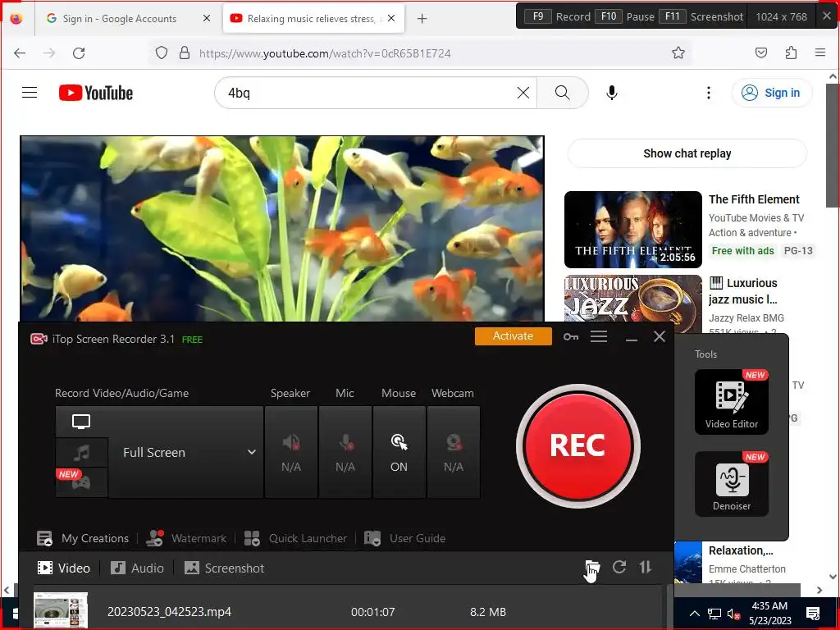Show hidden system tray icons
Screen dimensions: 840x630
point(694,614)
